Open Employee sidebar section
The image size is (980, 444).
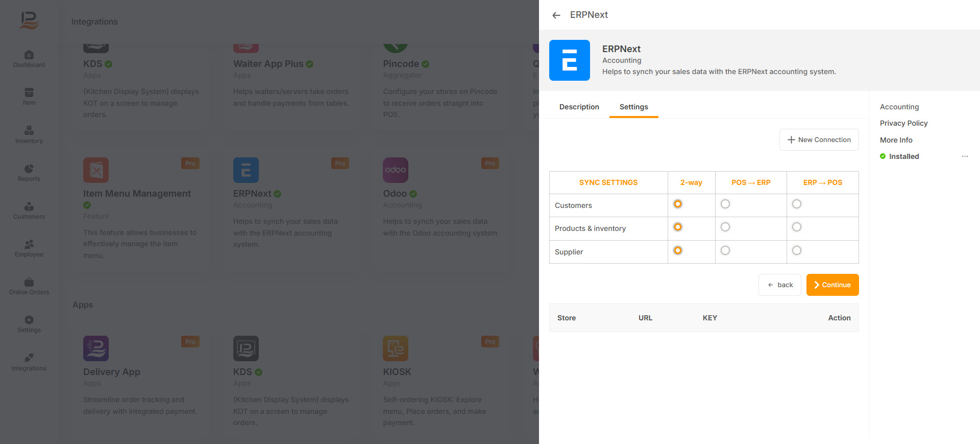(x=29, y=248)
